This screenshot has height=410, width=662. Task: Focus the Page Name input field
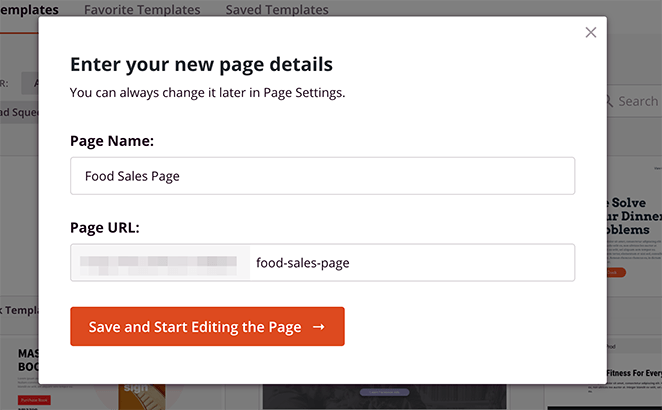[322, 176]
